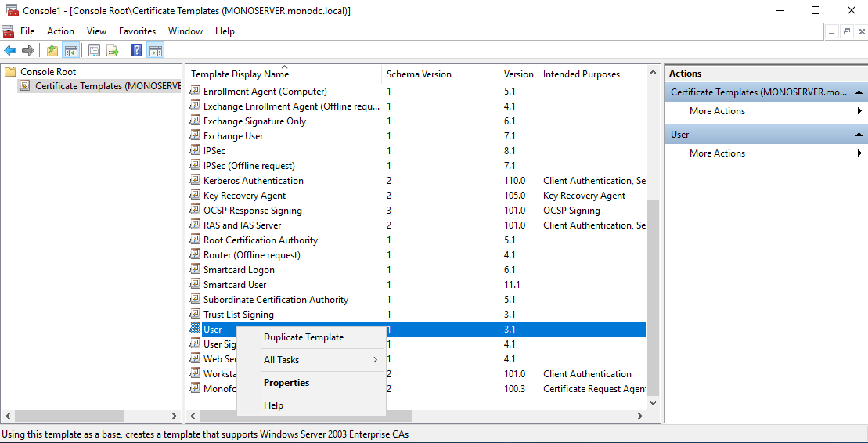Sort by Schema Version column header
This screenshot has width=868, height=443.
click(x=419, y=74)
